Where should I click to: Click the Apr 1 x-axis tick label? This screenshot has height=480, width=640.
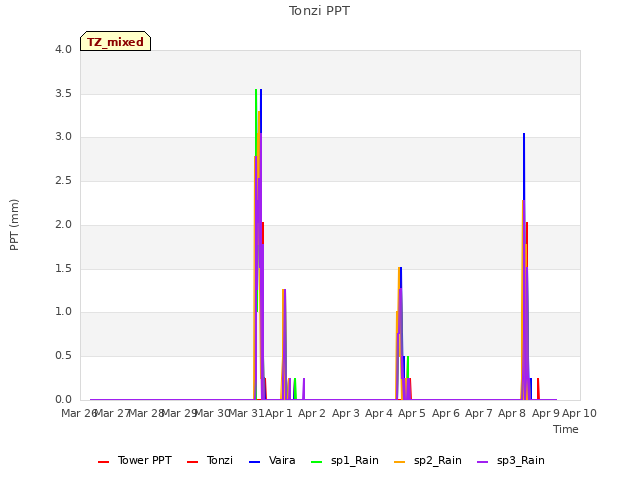click(279, 413)
